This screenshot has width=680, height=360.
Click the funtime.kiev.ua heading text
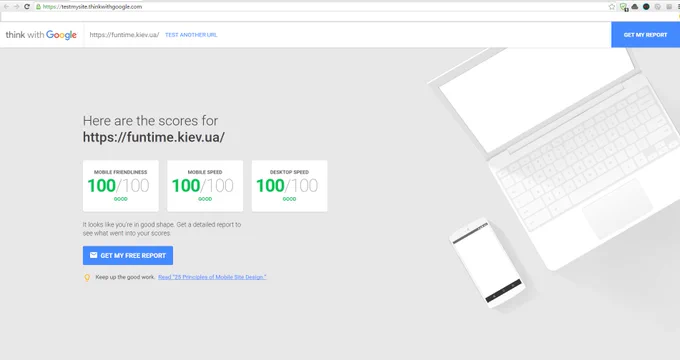coord(154,137)
